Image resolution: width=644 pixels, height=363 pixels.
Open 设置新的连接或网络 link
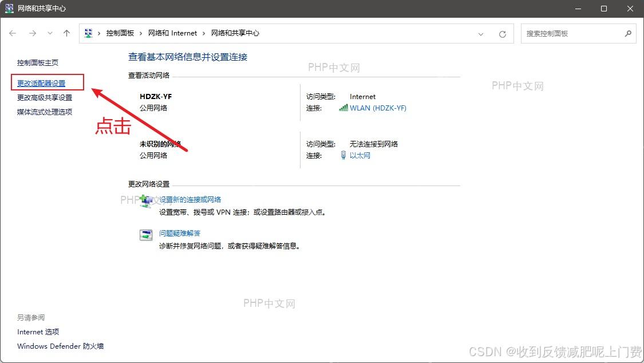pos(190,200)
